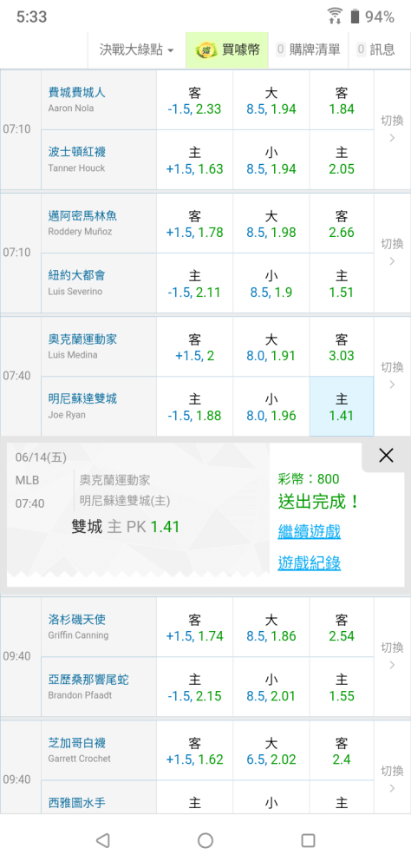Open team 亞歷桑那響尾蛇 link
This screenshot has width=411, height=868.
click(88, 680)
